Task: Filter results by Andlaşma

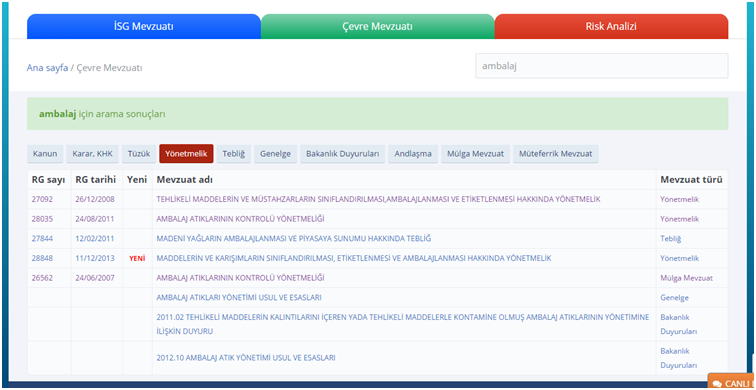Action: pyautogui.click(x=413, y=154)
